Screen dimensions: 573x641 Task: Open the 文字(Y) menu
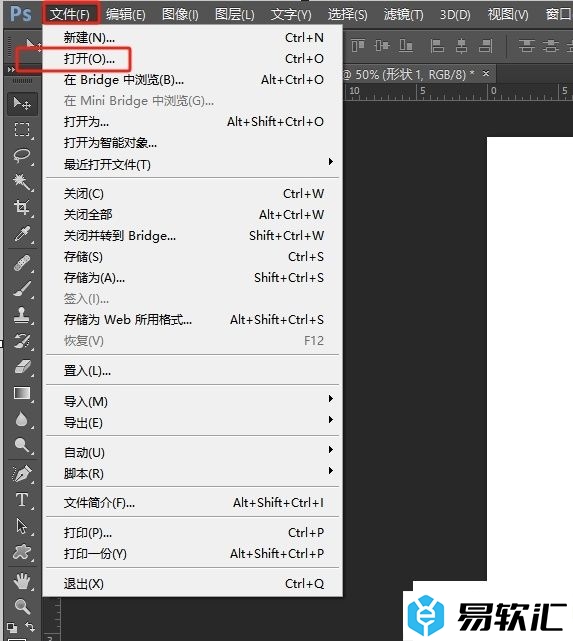(x=291, y=14)
